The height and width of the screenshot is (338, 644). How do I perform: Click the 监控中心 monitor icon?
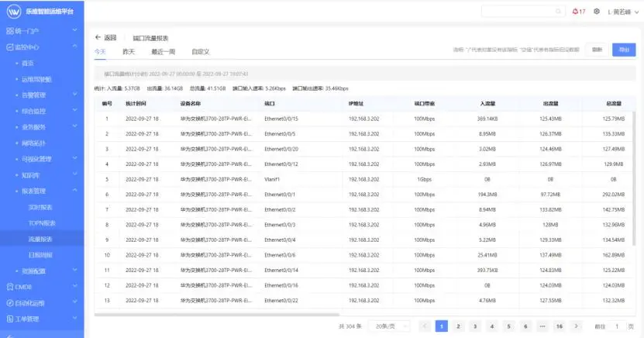pyautogui.click(x=10, y=47)
